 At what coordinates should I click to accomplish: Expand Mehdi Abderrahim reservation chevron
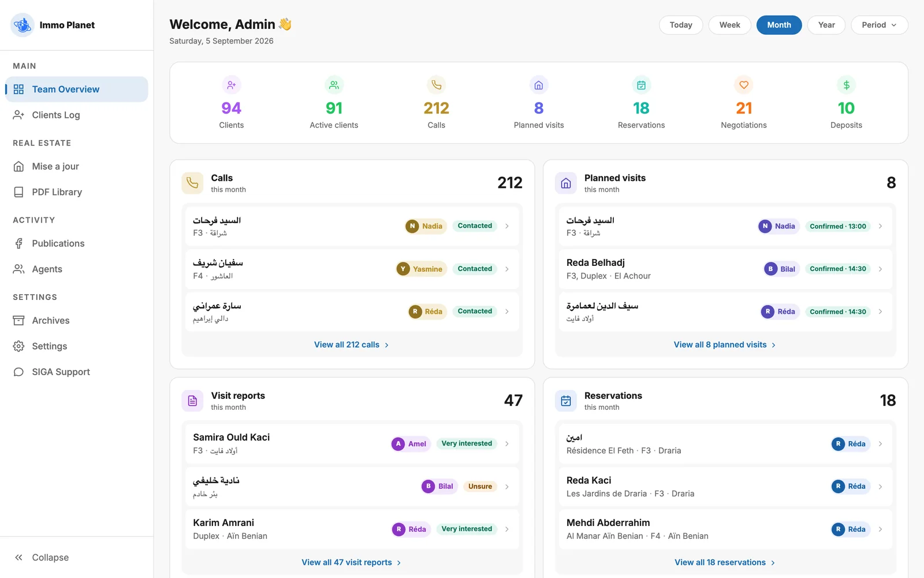point(880,529)
